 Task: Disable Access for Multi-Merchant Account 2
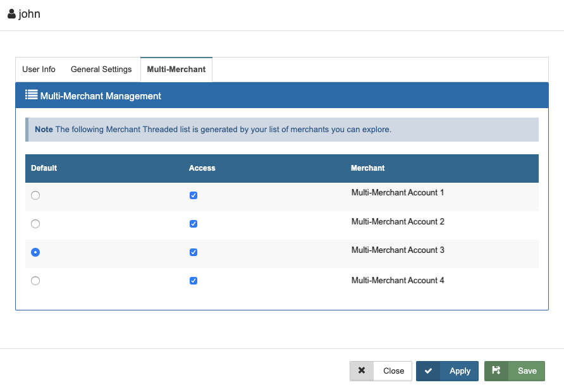tap(193, 224)
